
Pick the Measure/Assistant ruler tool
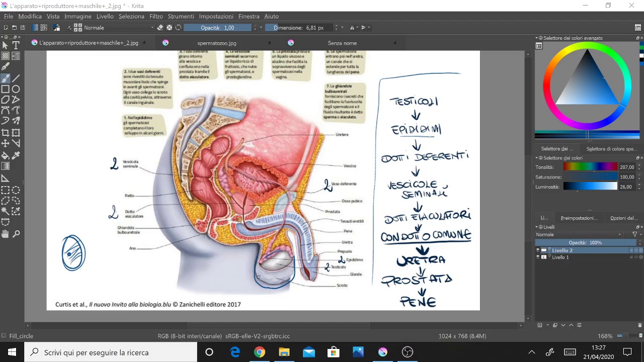coord(6,178)
